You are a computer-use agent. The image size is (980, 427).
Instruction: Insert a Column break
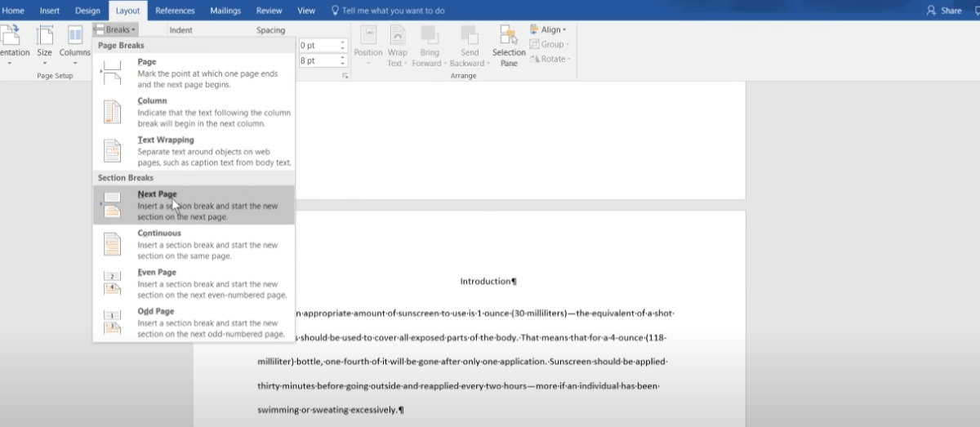coord(194,112)
